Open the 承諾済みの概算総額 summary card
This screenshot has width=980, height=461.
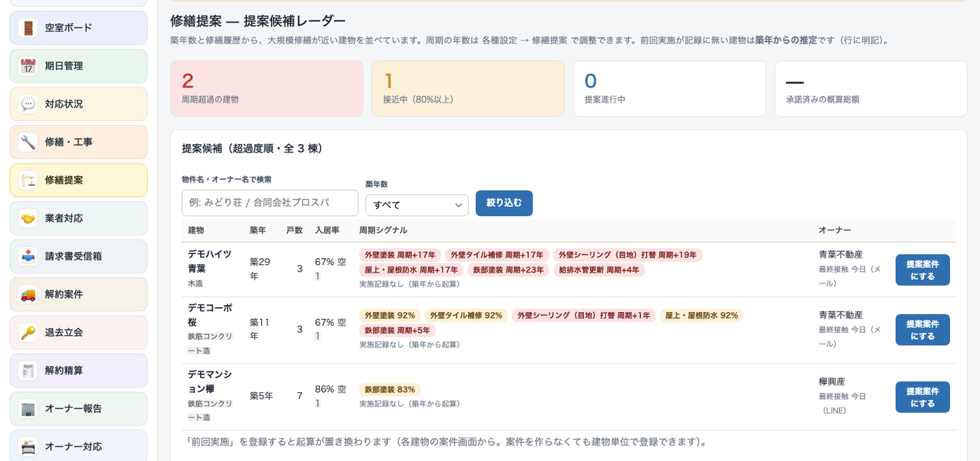point(871,89)
